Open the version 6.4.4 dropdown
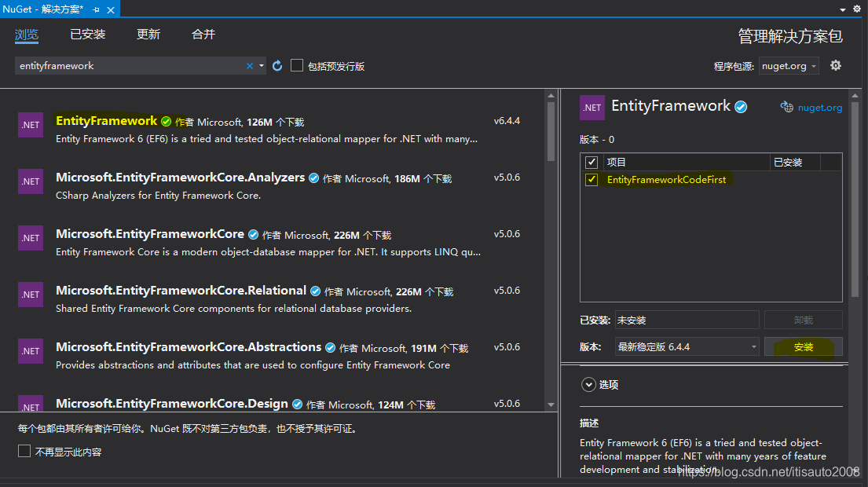The height and width of the screenshot is (487, 868). (687, 346)
